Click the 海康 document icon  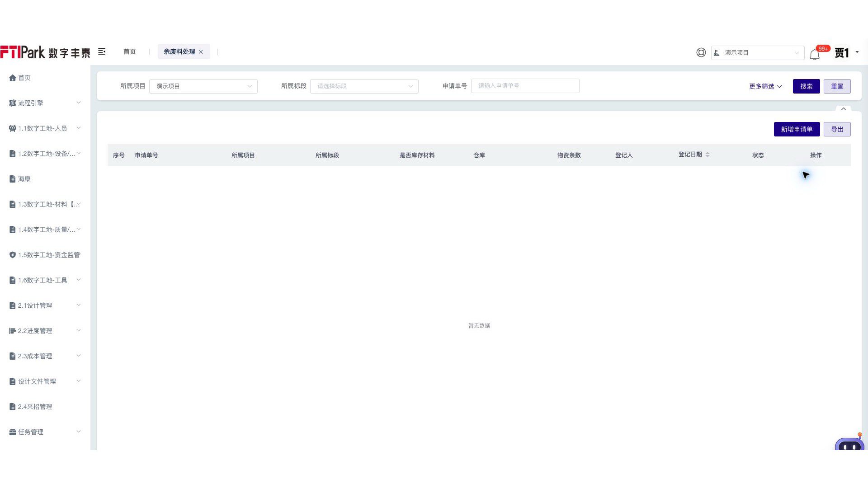tap(13, 179)
